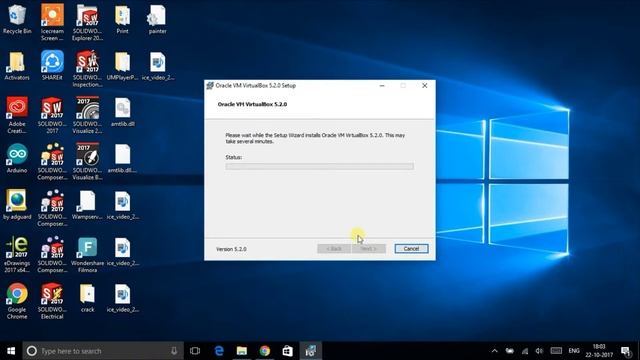Select the Arduino desktop shortcut

[x=17, y=159]
